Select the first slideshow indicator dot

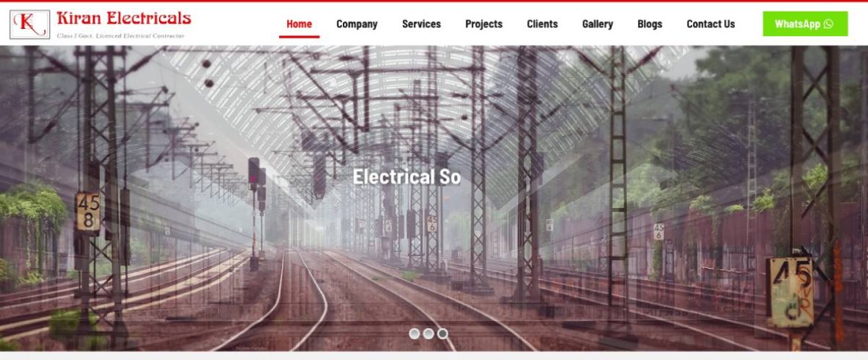click(414, 333)
